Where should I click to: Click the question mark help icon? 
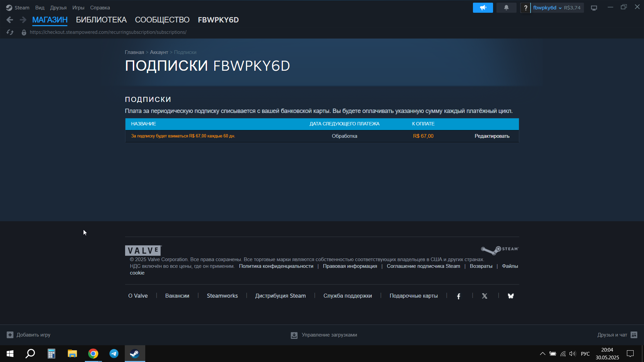[x=526, y=8]
